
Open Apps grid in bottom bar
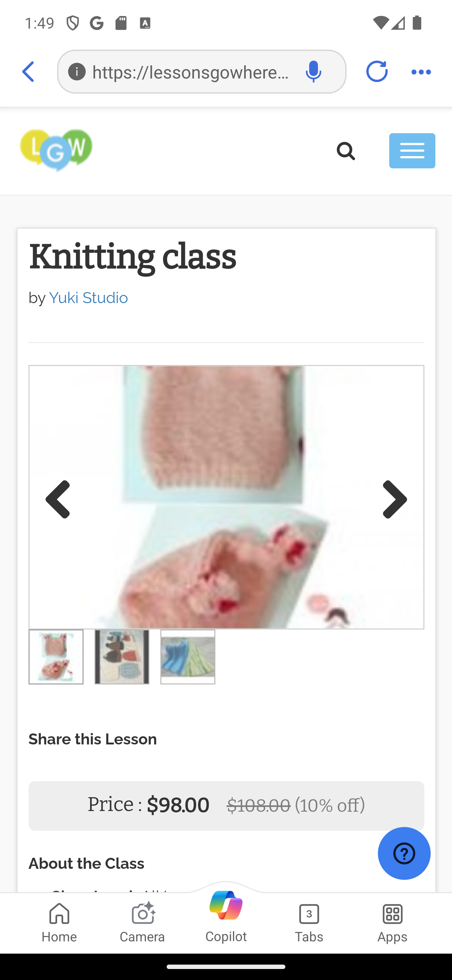[392, 923]
